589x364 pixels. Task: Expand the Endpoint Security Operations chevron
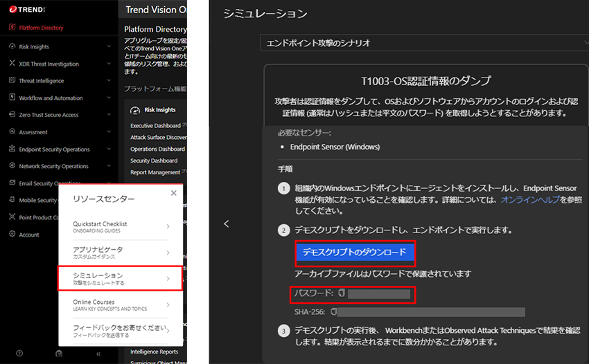coord(109,149)
